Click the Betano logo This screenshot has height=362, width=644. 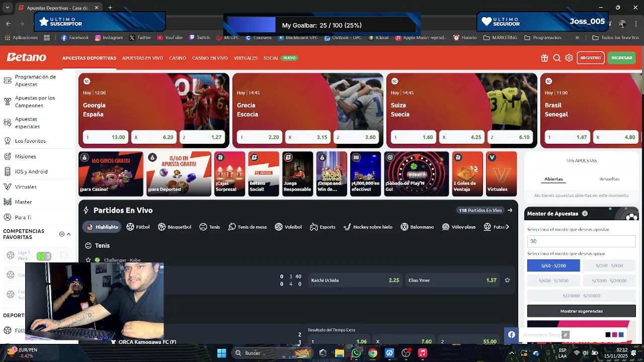[27, 57]
